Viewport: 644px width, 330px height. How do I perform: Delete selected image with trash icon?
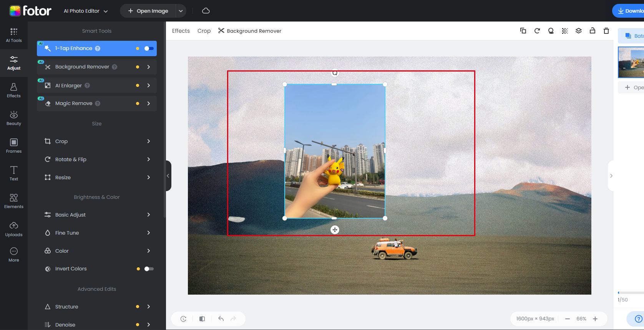coord(606,31)
